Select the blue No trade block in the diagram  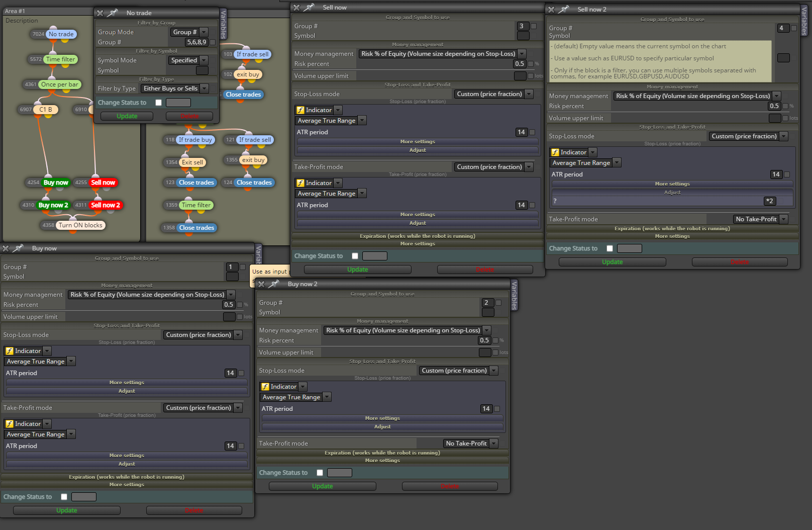click(61, 34)
